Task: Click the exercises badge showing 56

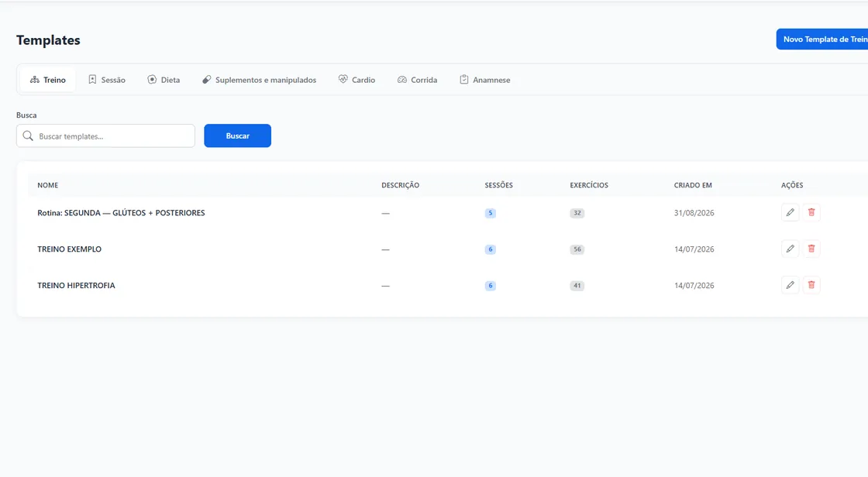Action: pos(577,249)
